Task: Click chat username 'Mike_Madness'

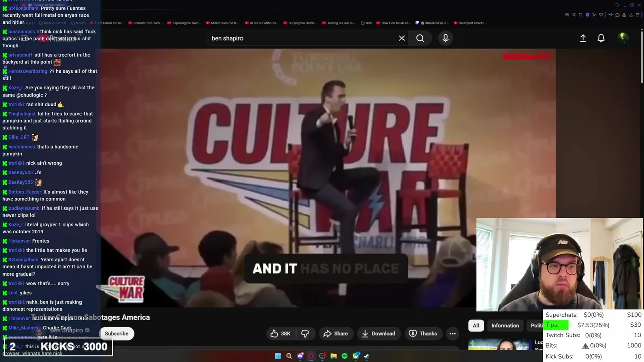Action: pyautogui.click(x=25, y=328)
